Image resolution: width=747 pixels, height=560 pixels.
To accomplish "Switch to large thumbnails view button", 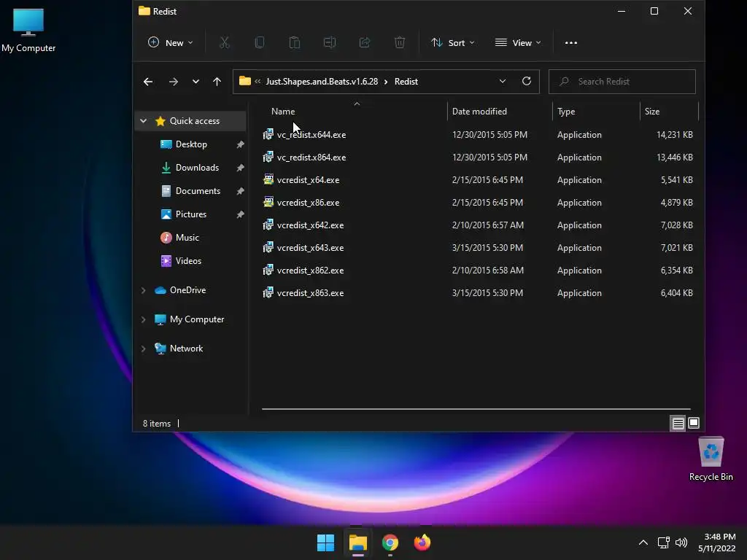I will 694,423.
